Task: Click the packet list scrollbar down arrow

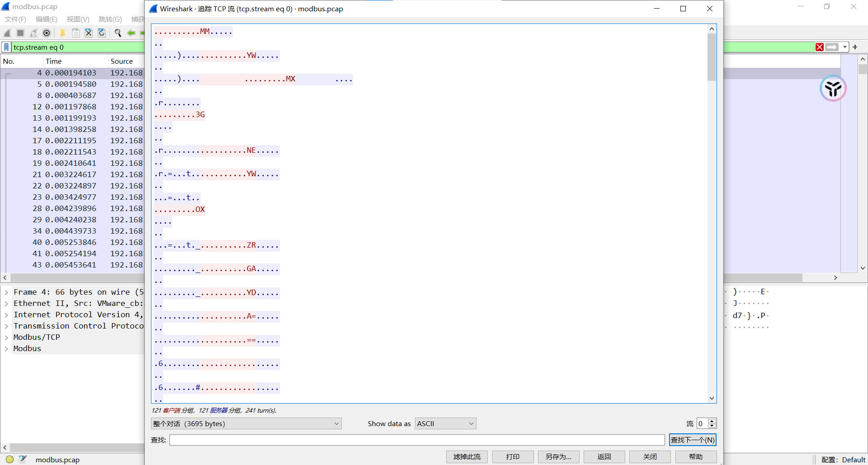Action: pos(863,268)
